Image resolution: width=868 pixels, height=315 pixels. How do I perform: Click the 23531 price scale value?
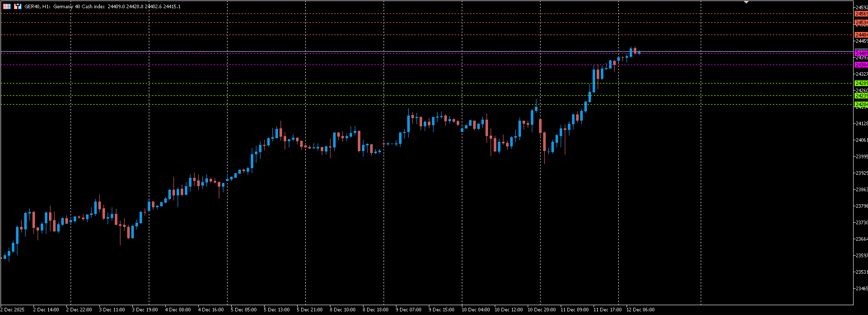click(862, 272)
